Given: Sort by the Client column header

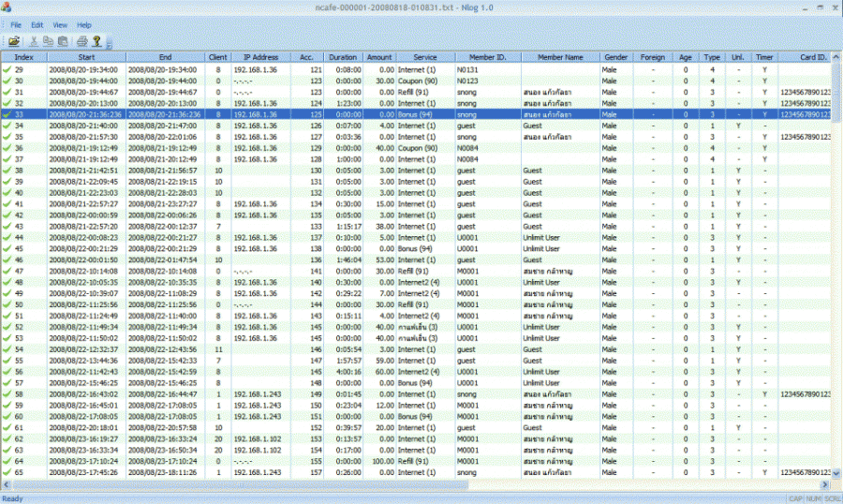Looking at the screenshot, I should (217, 57).
